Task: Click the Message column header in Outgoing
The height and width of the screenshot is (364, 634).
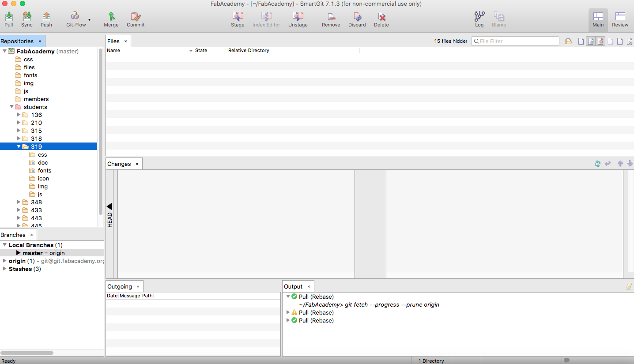Action: (130, 296)
